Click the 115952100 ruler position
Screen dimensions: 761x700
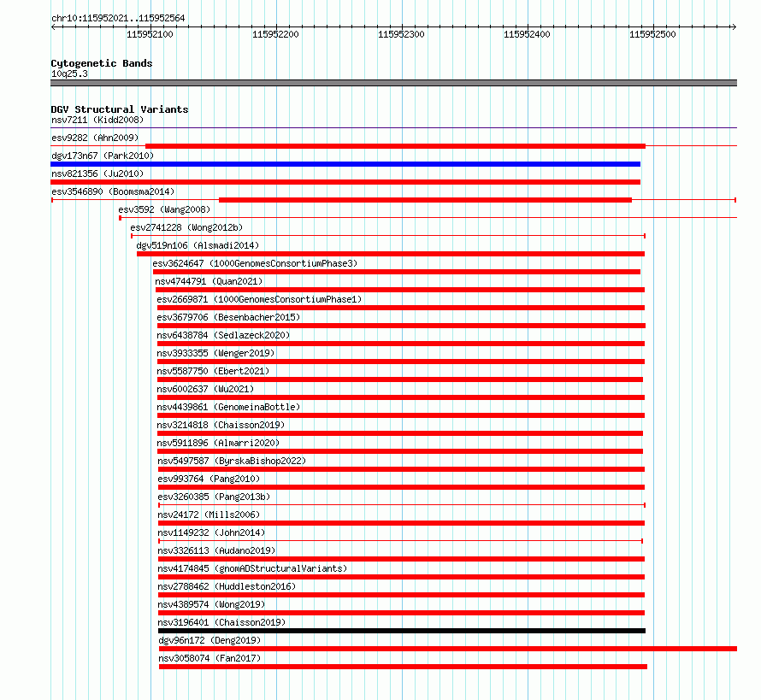(150, 34)
